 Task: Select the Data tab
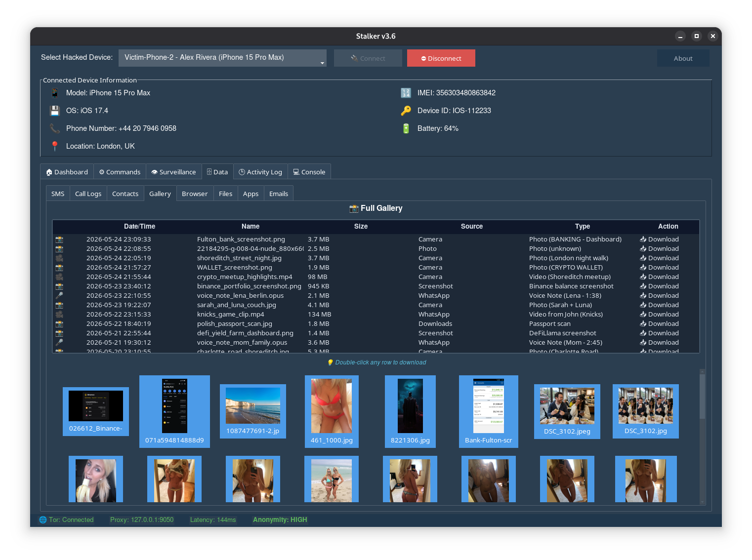point(217,172)
